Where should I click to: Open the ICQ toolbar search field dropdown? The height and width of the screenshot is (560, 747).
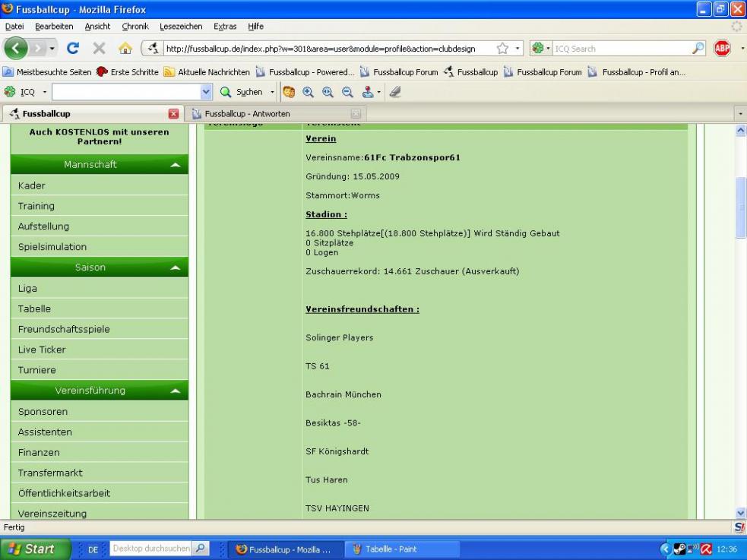[x=207, y=92]
